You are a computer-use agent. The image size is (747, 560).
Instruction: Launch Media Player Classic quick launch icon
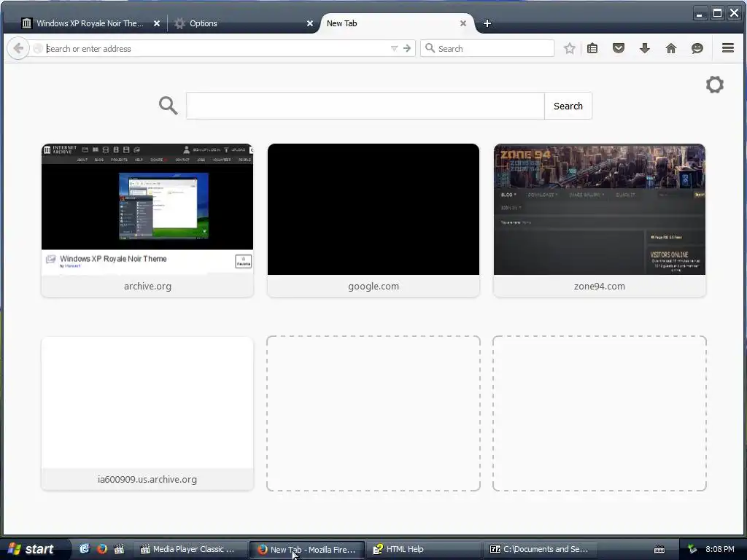pyautogui.click(x=119, y=549)
